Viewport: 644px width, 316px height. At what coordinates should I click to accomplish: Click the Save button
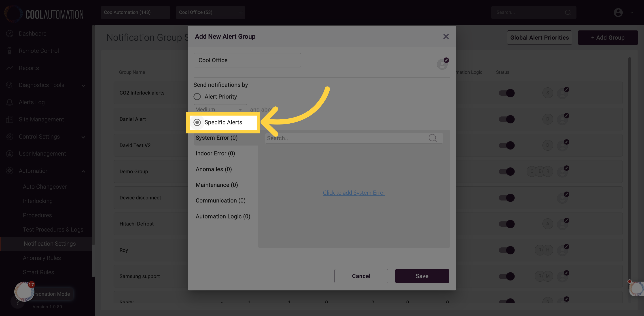tap(422, 276)
